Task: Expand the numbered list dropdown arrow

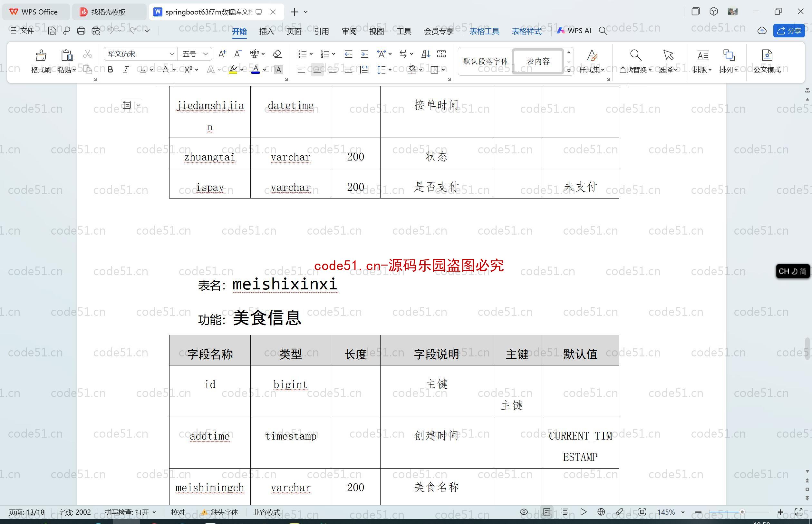Action: 334,54
